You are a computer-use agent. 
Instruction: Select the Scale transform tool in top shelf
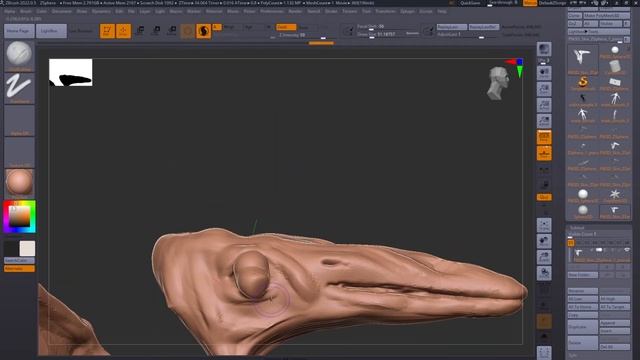(156, 31)
